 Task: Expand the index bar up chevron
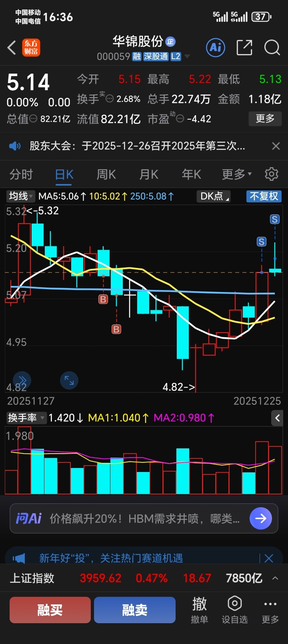click(x=275, y=578)
